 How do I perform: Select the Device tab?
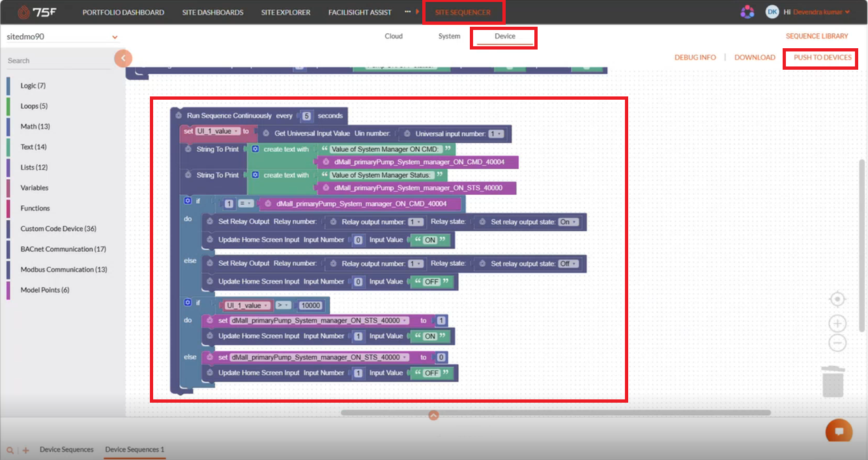[x=505, y=36]
